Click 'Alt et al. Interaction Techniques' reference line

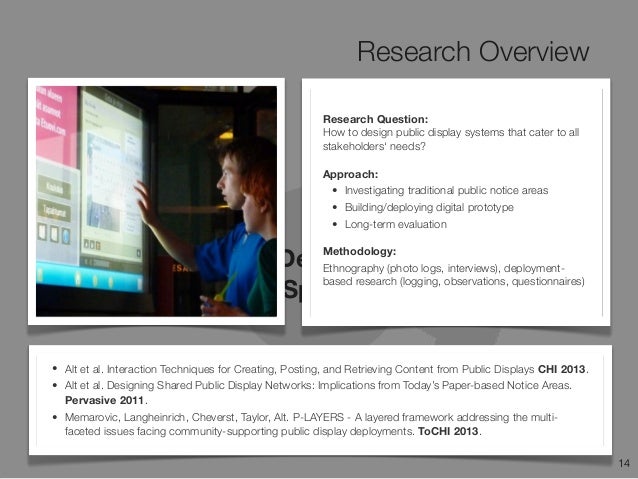326,369
